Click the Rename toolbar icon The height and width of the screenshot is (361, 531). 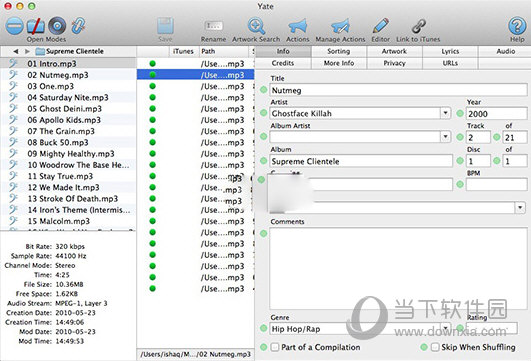click(x=214, y=26)
